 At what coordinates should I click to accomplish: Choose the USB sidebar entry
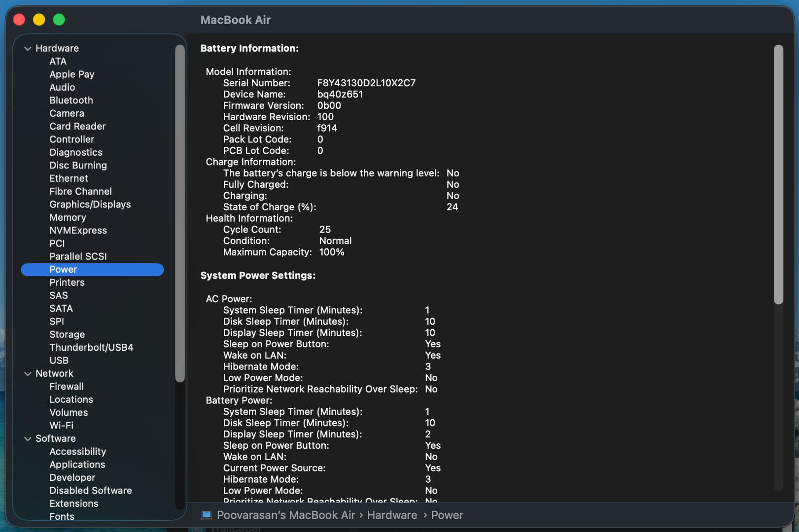[x=59, y=361]
